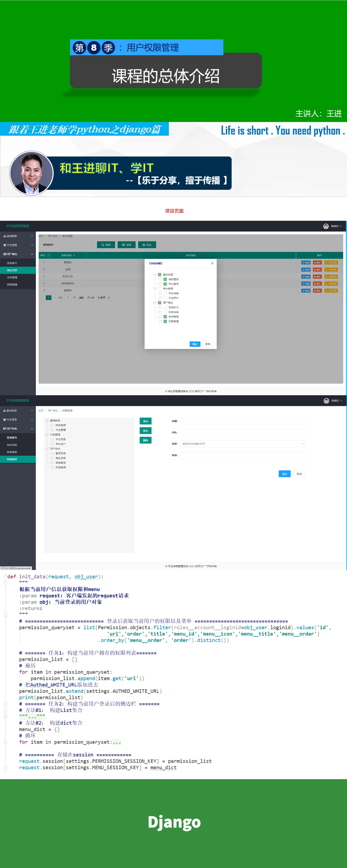
Task: Open 菜单管理 in the upper sidebar menu
Action: coord(12,277)
